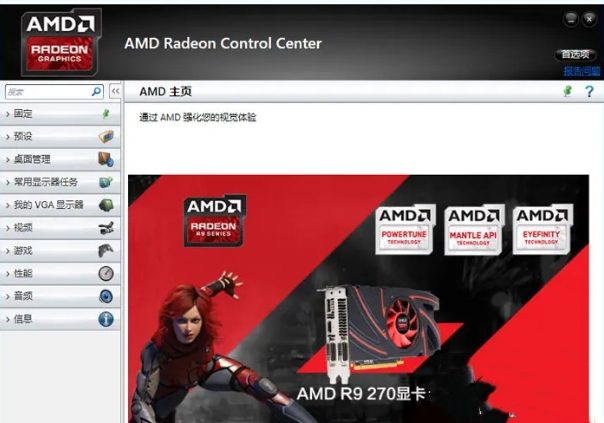Expand the 视频 section
Screen dimensions: 604x423
pos(61,228)
